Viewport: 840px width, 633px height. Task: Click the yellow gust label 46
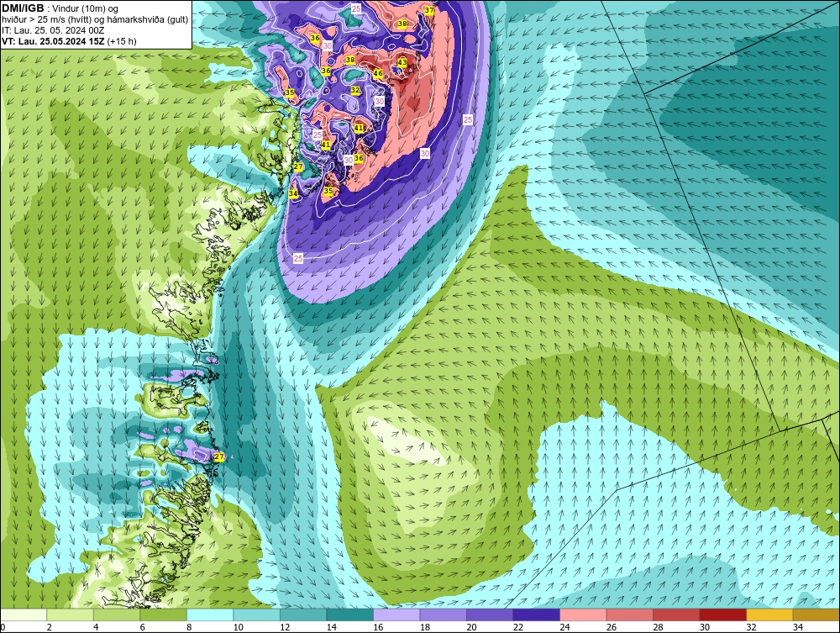point(378,73)
